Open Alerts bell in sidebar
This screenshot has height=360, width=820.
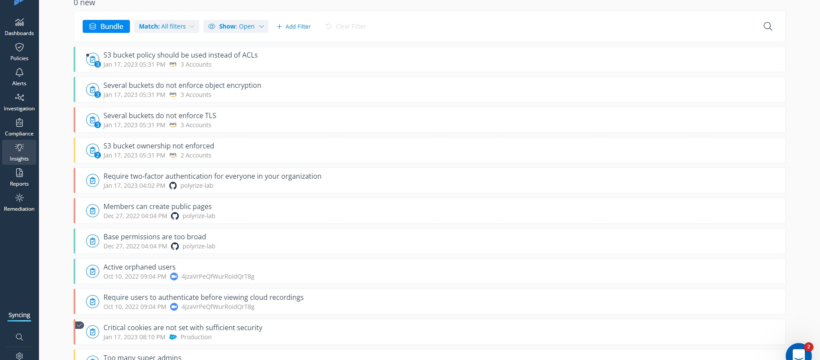19,77
